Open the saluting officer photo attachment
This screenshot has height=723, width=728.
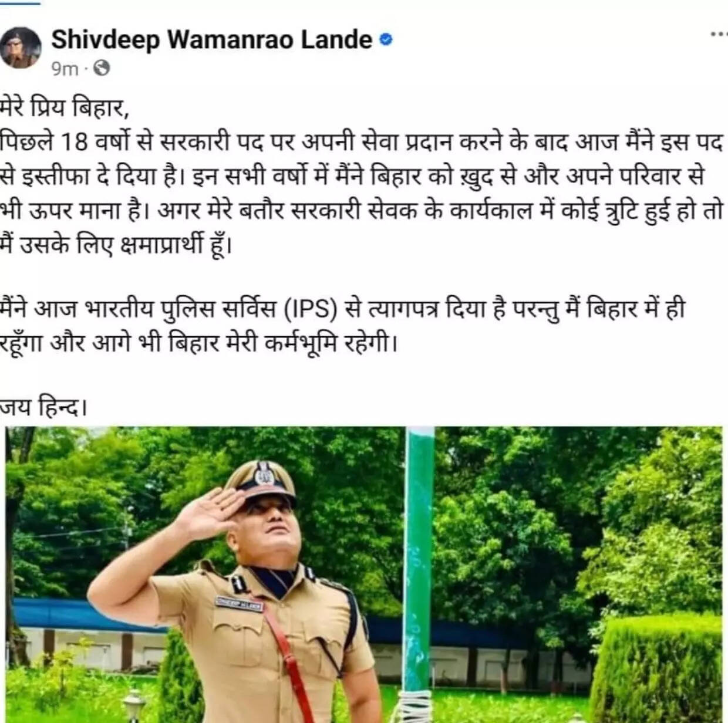click(364, 575)
